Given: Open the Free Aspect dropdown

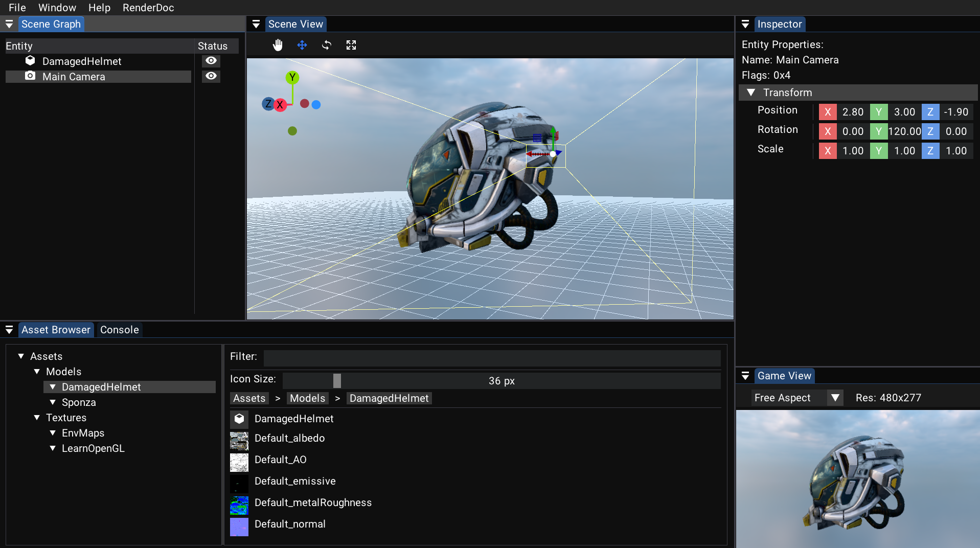Looking at the screenshot, I should pyautogui.click(x=835, y=398).
